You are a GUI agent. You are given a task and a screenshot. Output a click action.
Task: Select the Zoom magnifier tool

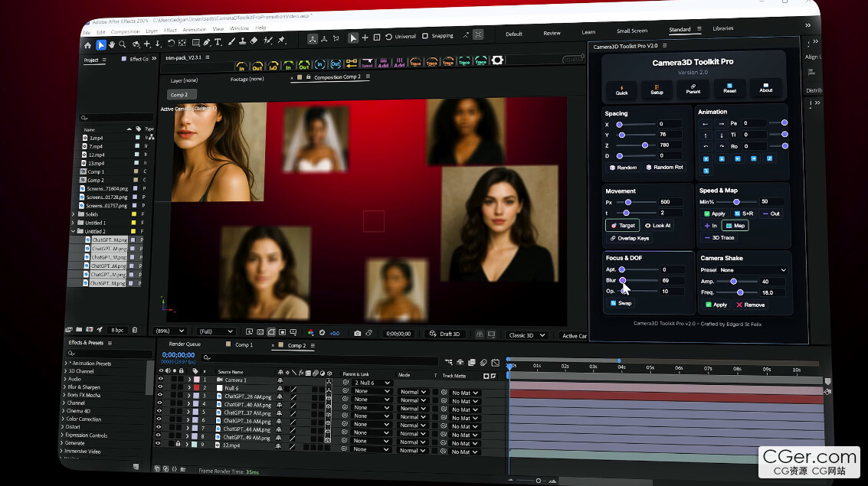123,44
